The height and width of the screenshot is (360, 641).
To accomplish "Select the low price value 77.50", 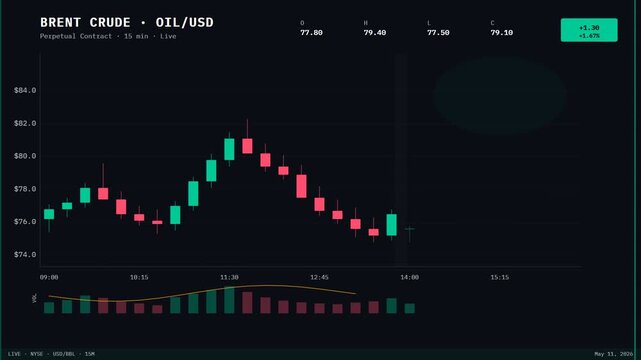I will tap(438, 33).
